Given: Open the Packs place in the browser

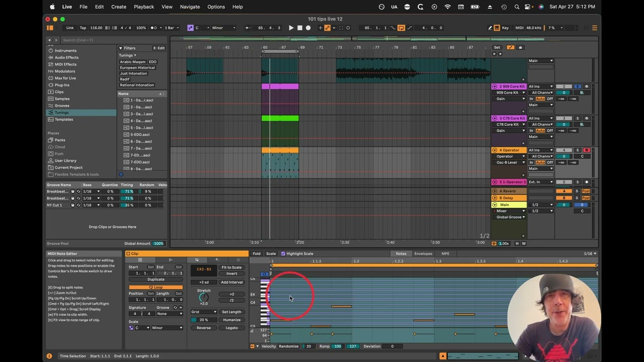Looking at the screenshot, I should coord(60,140).
